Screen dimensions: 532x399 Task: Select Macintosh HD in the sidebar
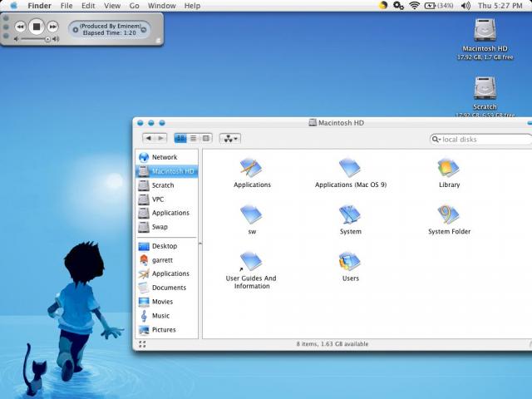(166, 171)
